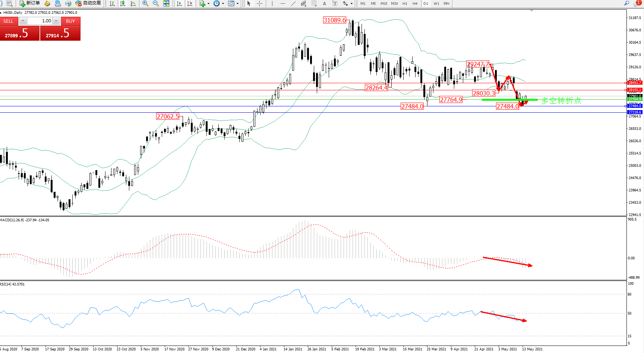Switch chart to line chart mode
This screenshot has height=353, width=644.
(x=133, y=3)
